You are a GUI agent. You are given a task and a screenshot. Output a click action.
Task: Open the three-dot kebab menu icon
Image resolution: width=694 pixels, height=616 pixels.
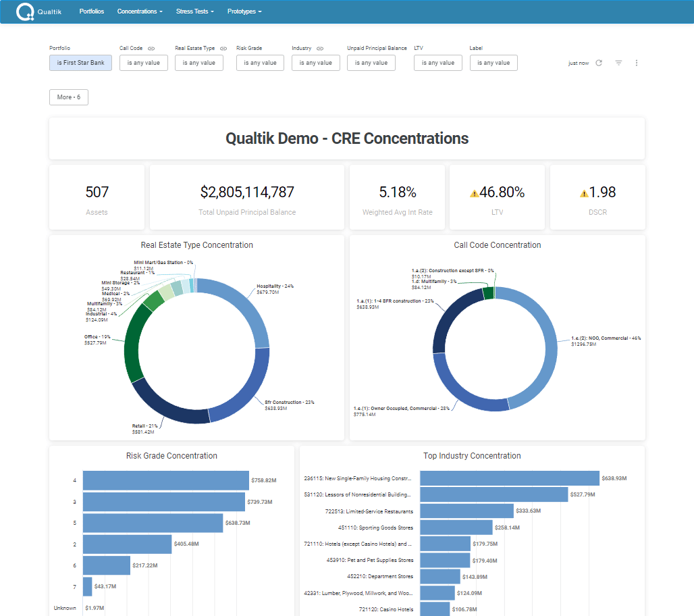point(637,62)
